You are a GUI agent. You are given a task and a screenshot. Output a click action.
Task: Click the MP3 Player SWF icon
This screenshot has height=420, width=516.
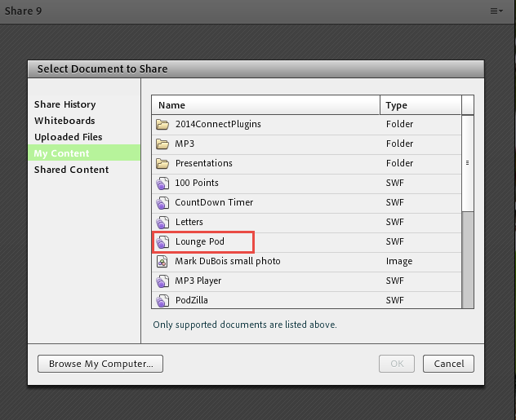[x=162, y=281]
